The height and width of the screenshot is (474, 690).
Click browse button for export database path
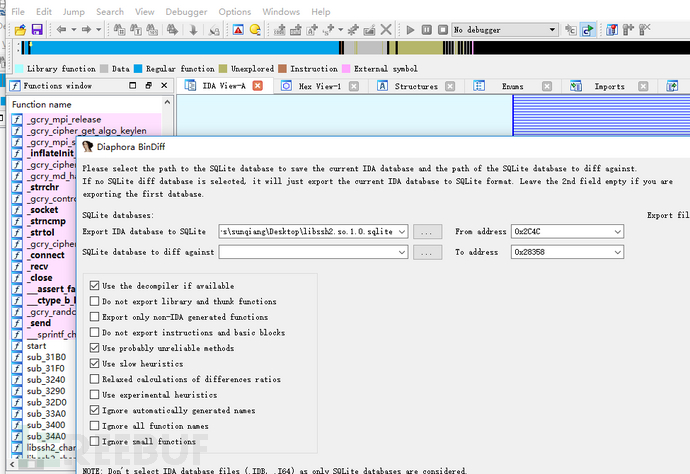pos(427,232)
